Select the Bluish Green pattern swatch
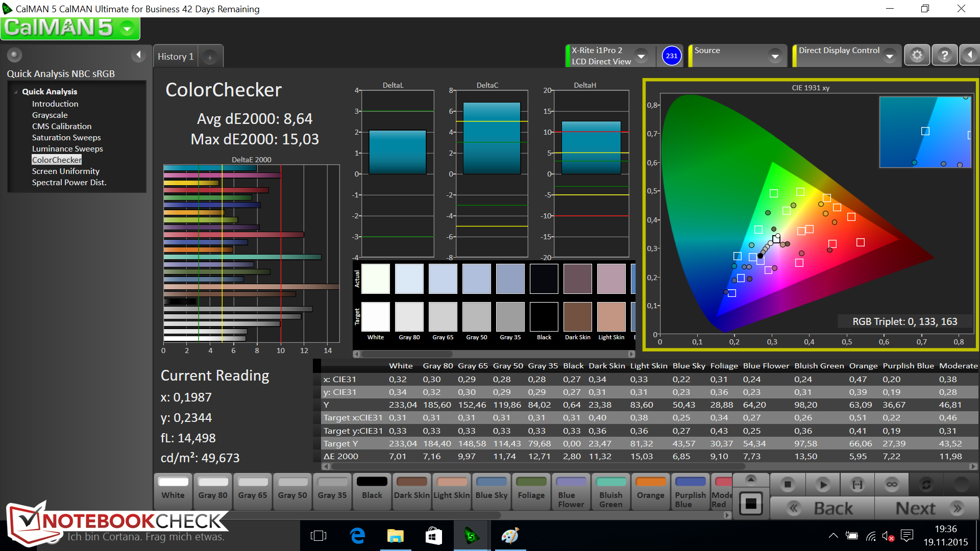Screen dimensions: 980x551 611,491
